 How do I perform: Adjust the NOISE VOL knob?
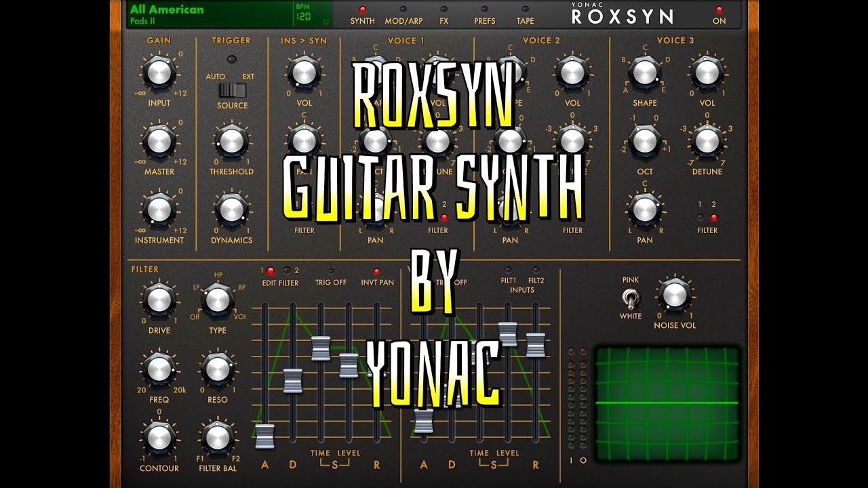click(x=674, y=293)
